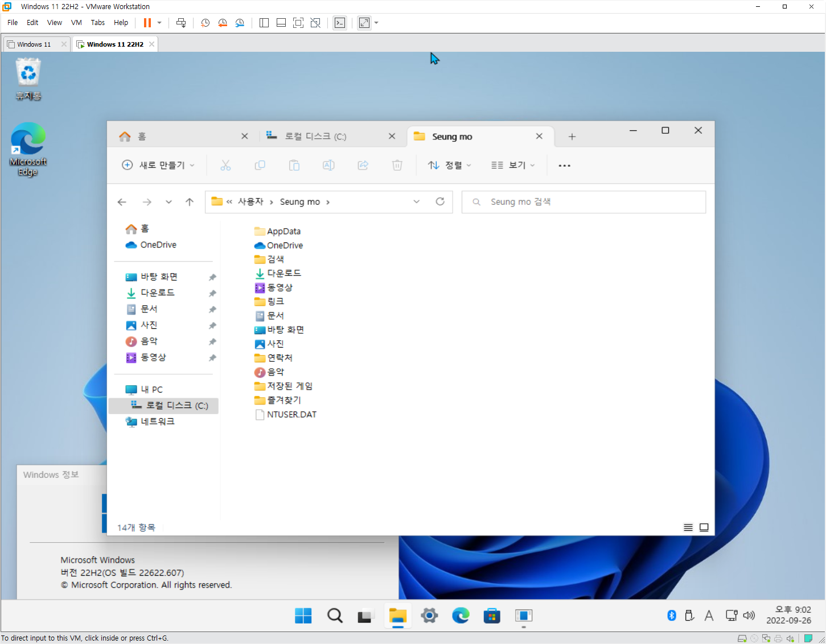Expand the hidden path chevrons in the address bar
The width and height of the screenshot is (826, 644).
[x=229, y=202]
